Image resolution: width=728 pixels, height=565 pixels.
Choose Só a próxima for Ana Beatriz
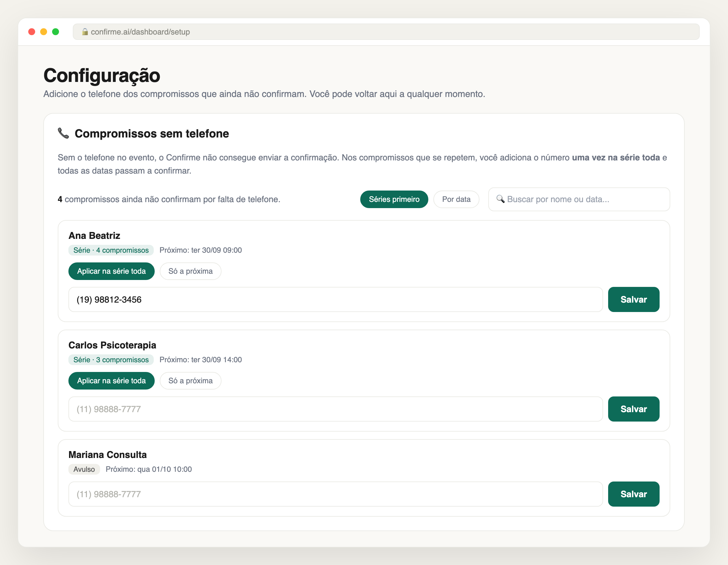click(x=190, y=271)
